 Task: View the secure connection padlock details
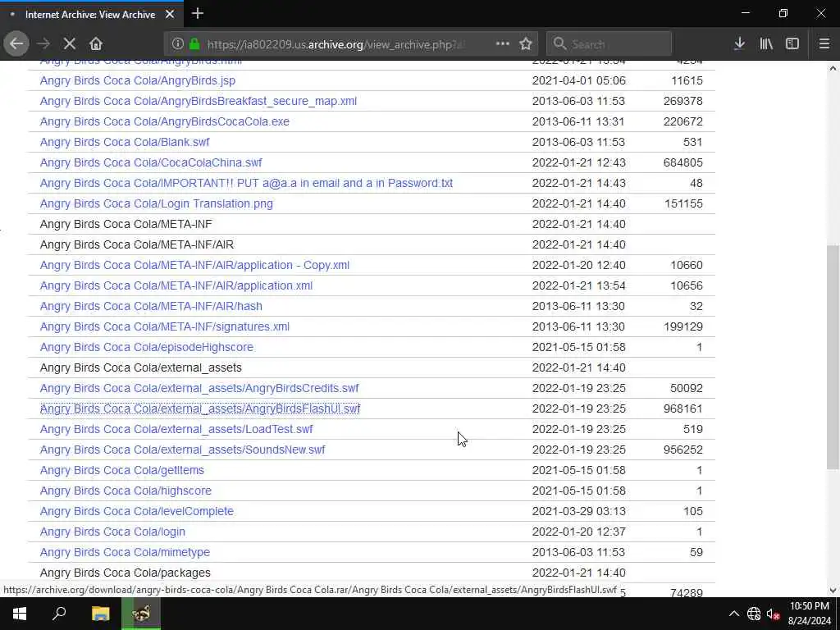coord(194,44)
